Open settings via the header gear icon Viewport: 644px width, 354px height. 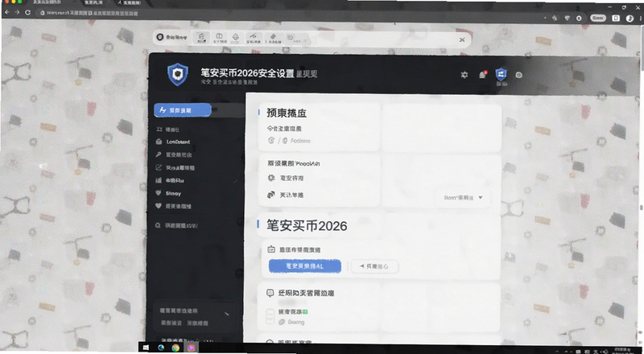[464, 75]
